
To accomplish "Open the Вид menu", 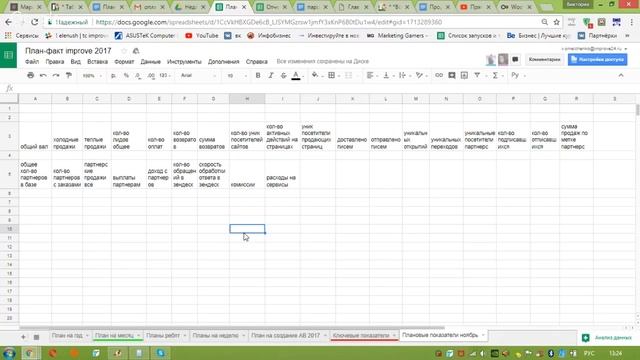I will coord(76,62).
